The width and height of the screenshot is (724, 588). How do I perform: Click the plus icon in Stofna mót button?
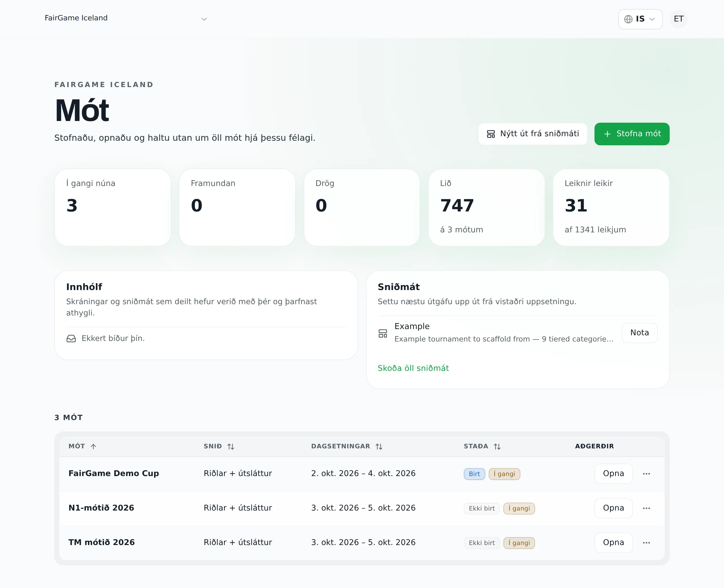[x=607, y=134]
